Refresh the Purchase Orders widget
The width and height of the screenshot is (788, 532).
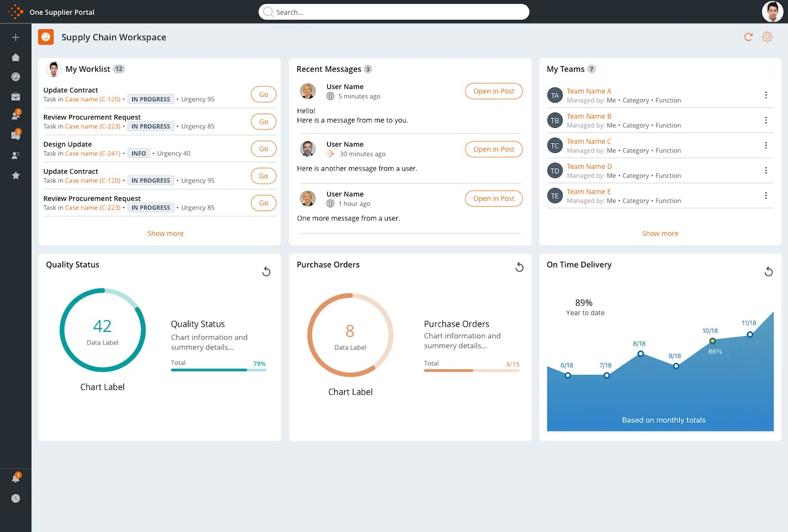pyautogui.click(x=520, y=267)
